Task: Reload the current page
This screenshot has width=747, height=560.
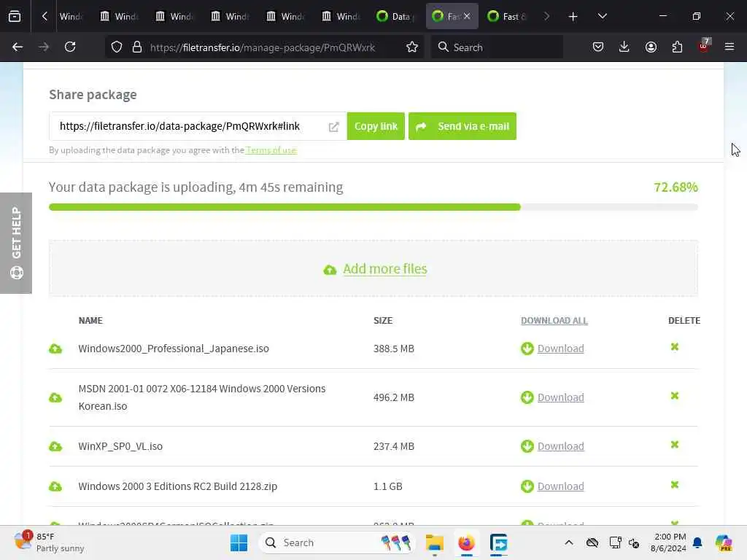Action: point(70,47)
